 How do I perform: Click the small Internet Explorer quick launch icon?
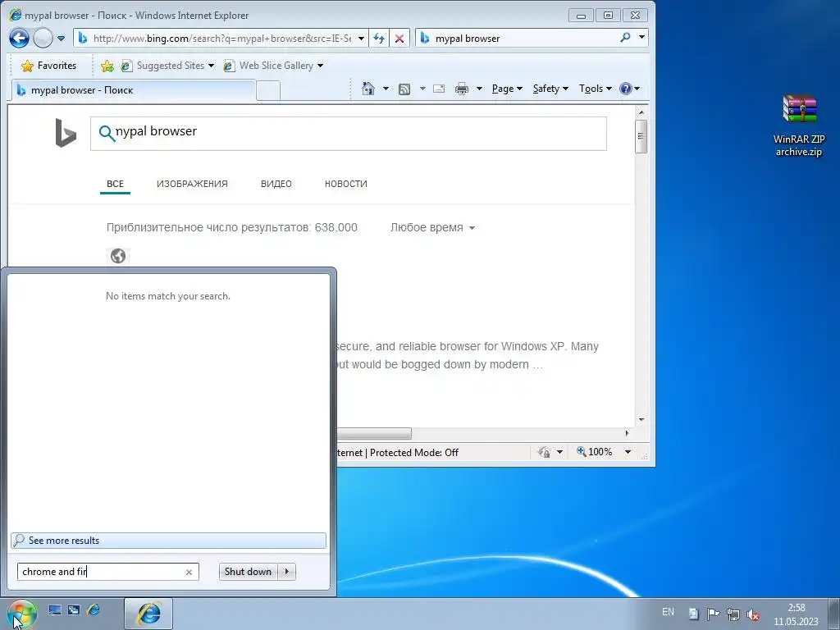[x=94, y=609]
